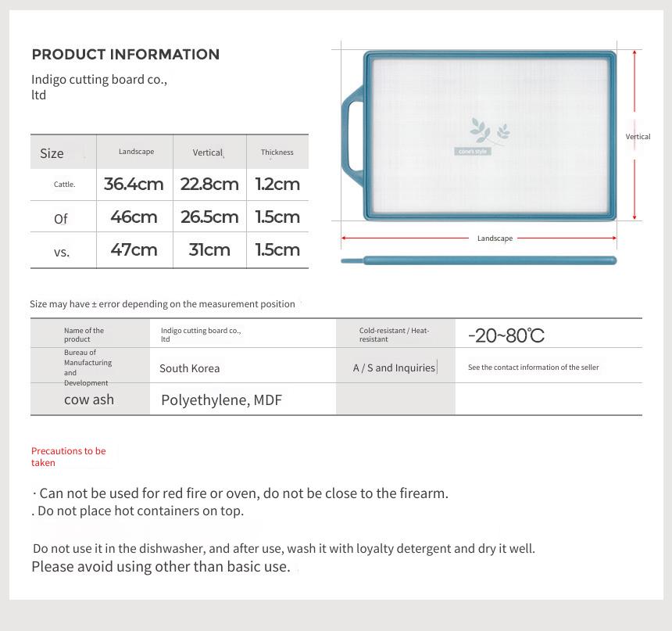The width and height of the screenshot is (672, 631).
Task: Click the Vertical column header in table
Action: (208, 152)
